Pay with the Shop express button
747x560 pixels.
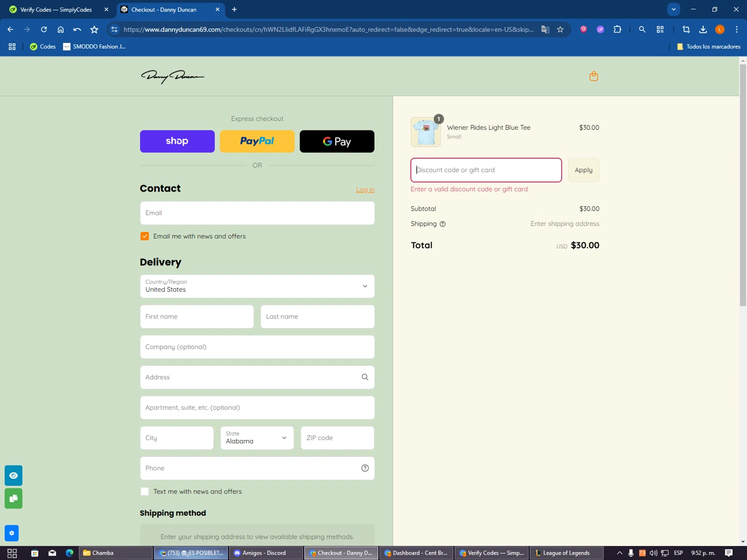tap(177, 141)
